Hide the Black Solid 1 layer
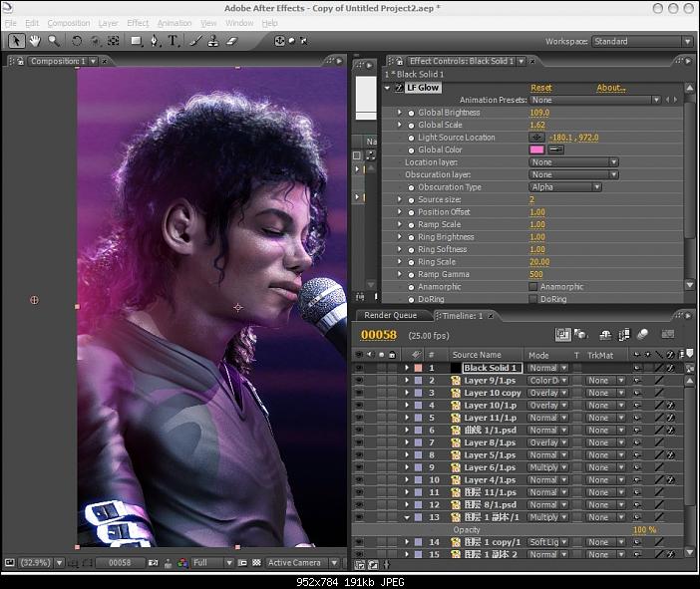The height and width of the screenshot is (589, 700). pyautogui.click(x=359, y=368)
